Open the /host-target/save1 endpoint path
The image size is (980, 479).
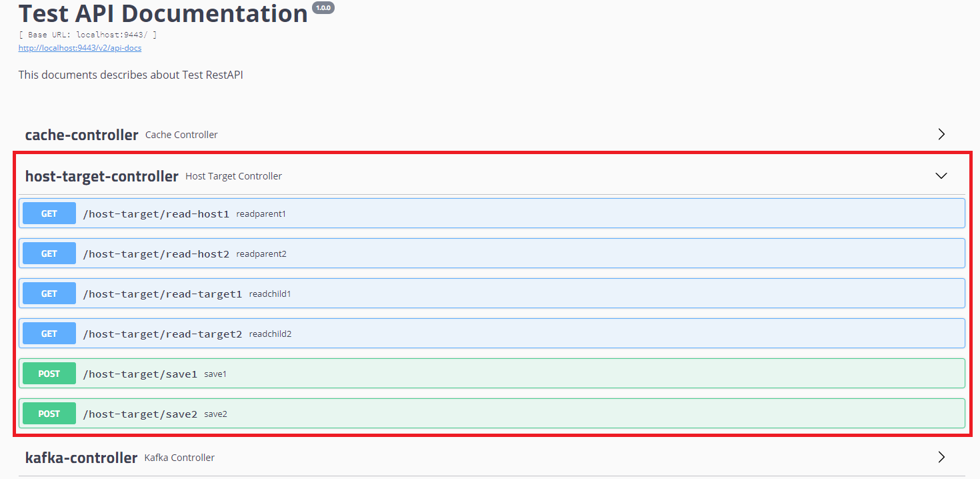pyautogui.click(x=140, y=374)
